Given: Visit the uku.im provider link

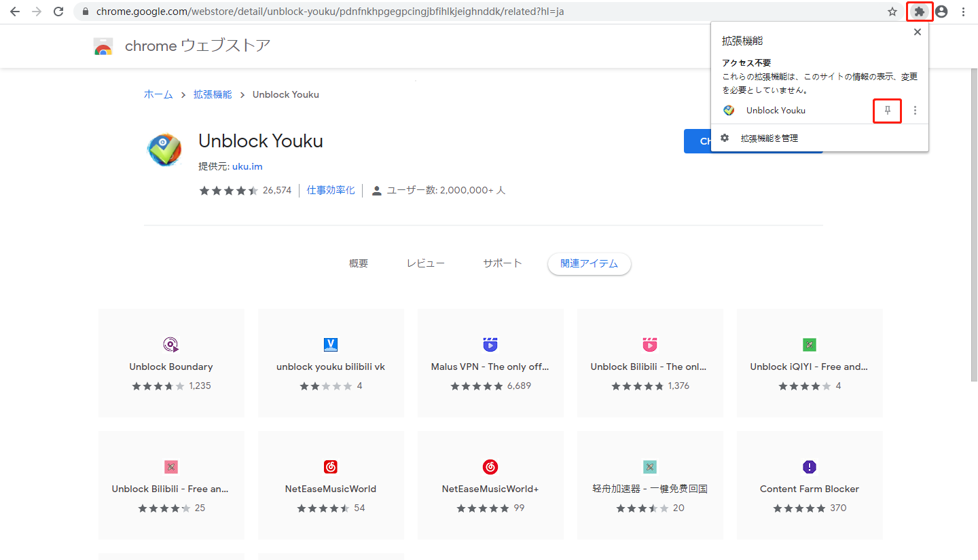Looking at the screenshot, I should (x=247, y=166).
